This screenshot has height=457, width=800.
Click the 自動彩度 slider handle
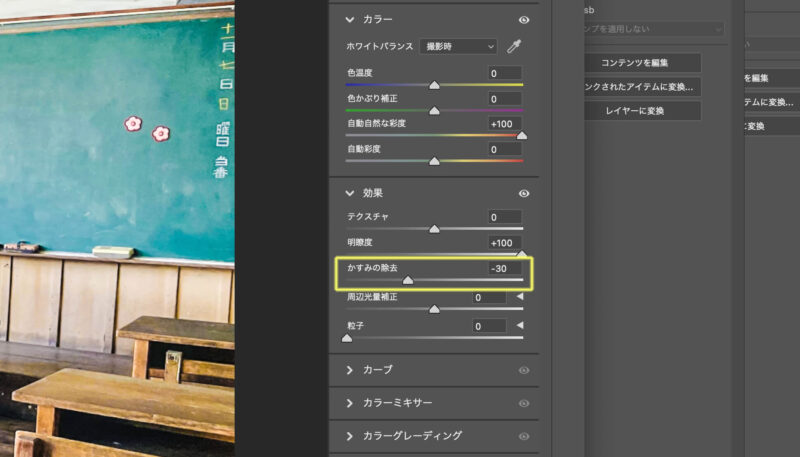pyautogui.click(x=434, y=161)
